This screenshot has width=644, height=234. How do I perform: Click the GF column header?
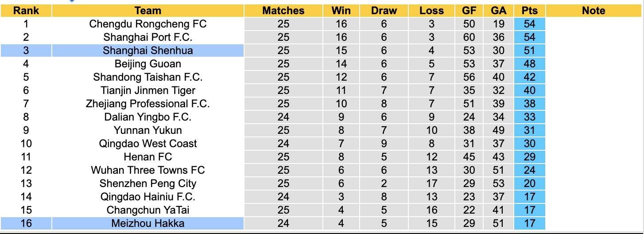coord(469,11)
